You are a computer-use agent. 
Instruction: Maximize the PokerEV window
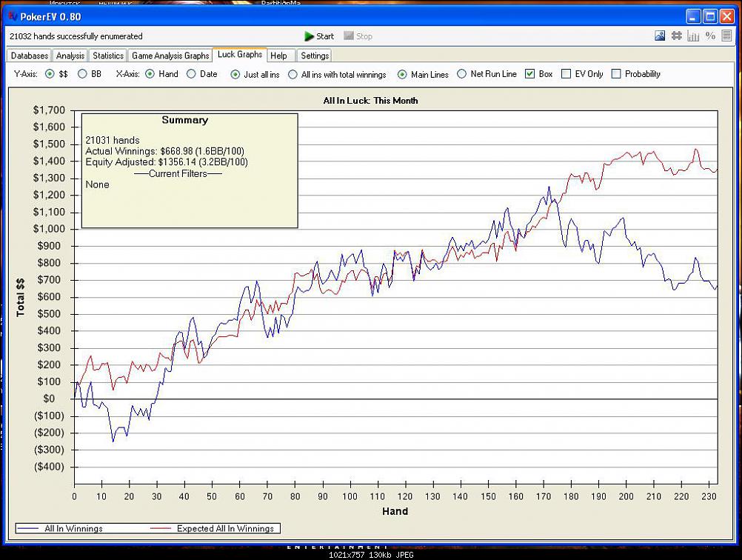click(710, 16)
